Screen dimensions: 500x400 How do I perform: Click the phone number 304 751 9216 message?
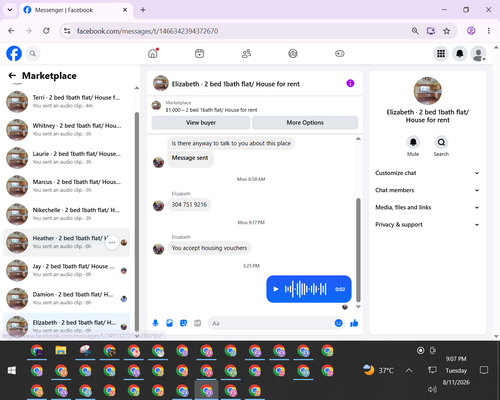(x=189, y=205)
